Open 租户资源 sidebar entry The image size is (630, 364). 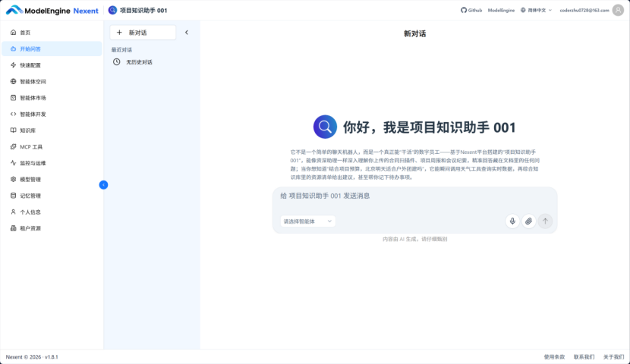52,228
